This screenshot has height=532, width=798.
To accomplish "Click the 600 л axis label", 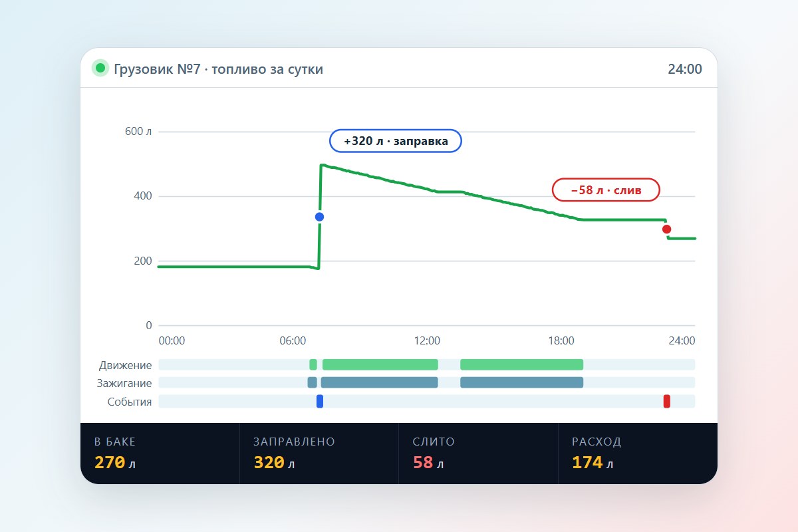I will click(138, 132).
